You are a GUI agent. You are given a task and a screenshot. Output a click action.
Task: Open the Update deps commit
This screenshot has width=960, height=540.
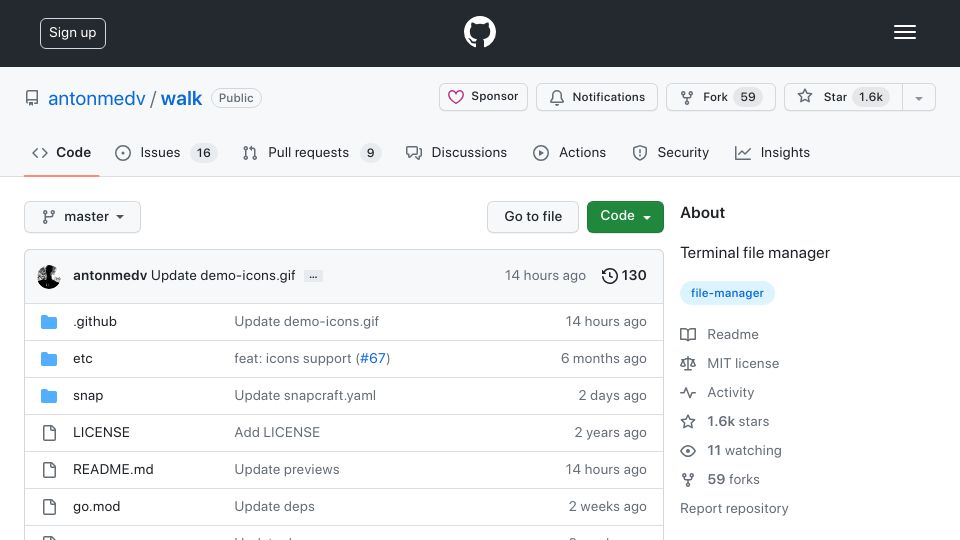pyautogui.click(x=274, y=506)
